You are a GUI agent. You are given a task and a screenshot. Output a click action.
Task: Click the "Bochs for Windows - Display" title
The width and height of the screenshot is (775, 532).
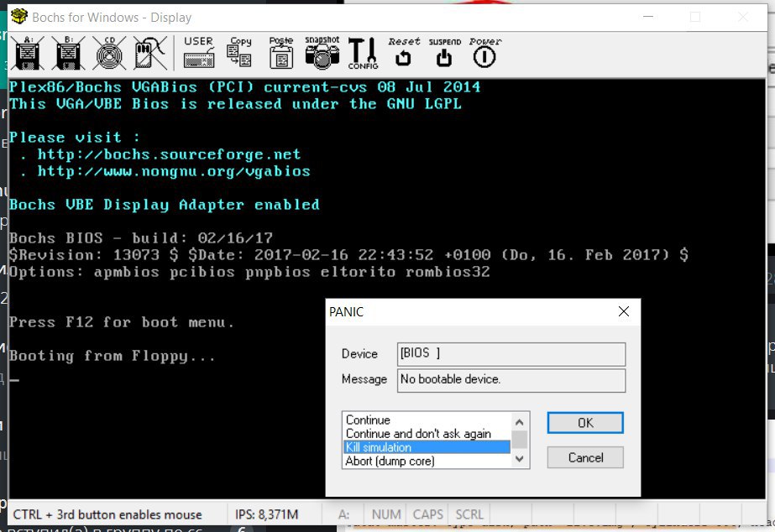coord(112,18)
